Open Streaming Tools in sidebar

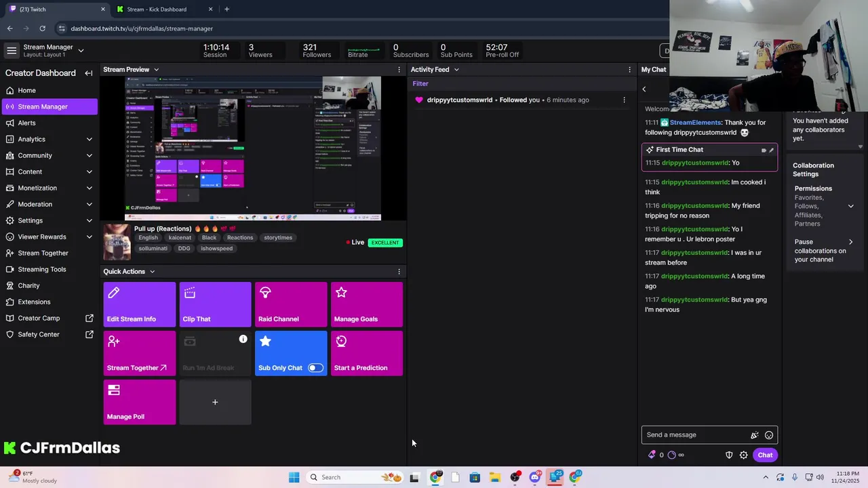pos(49,269)
